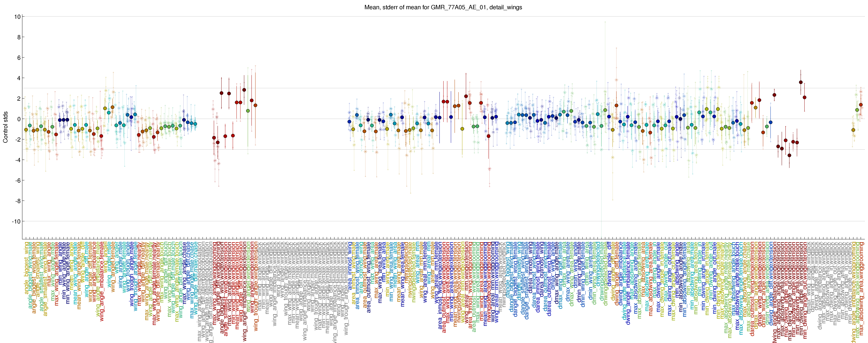Click the y-axis tick label -2

(18, 140)
